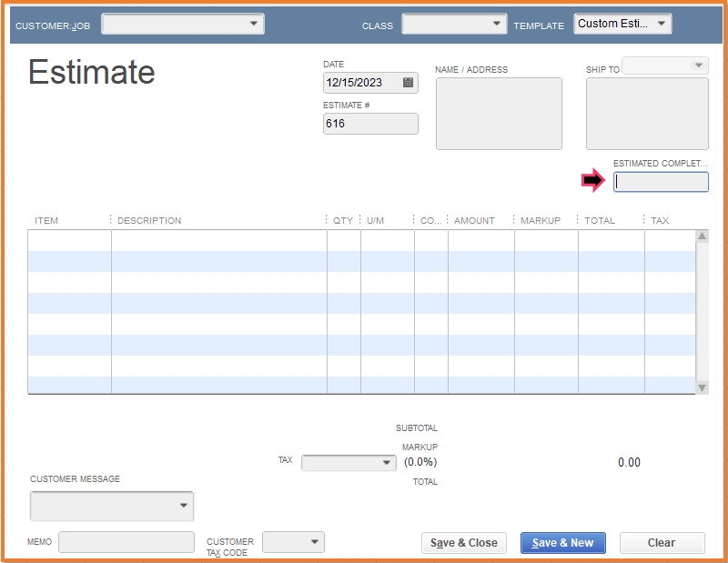Click the Ship To address box
Screen dimensions: 728x563
pos(647,114)
